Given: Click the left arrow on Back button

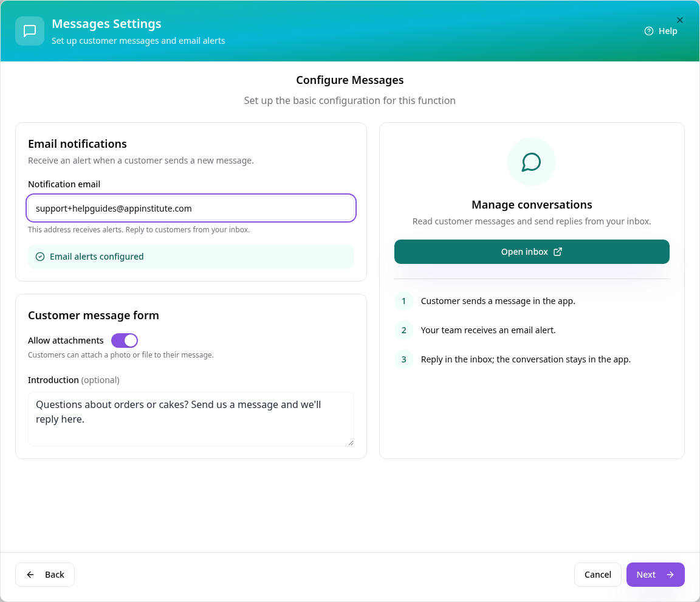Looking at the screenshot, I should pos(30,575).
